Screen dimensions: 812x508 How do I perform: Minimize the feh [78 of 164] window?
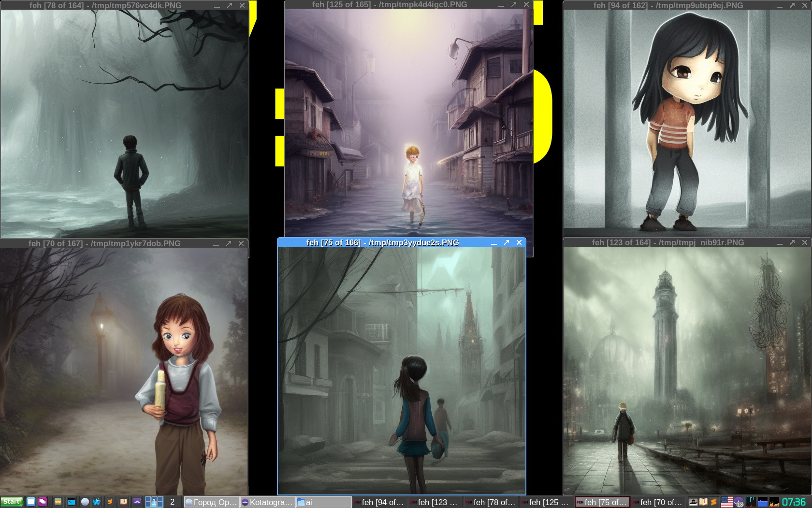click(217, 6)
